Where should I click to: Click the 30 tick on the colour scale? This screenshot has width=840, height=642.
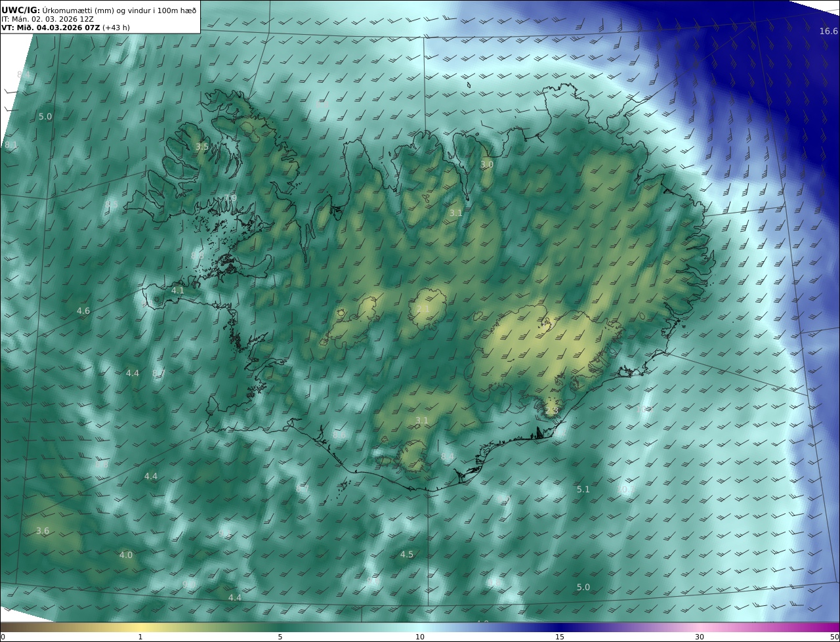700,637
